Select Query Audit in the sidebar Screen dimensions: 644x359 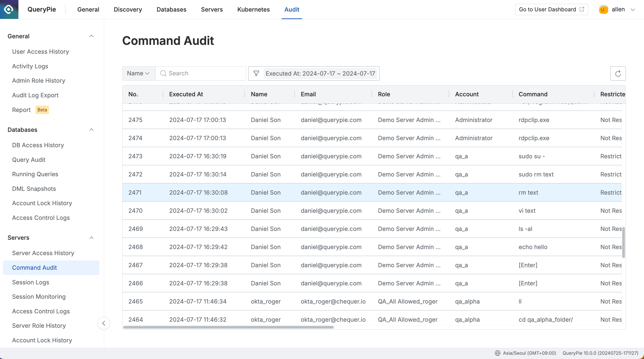click(28, 160)
